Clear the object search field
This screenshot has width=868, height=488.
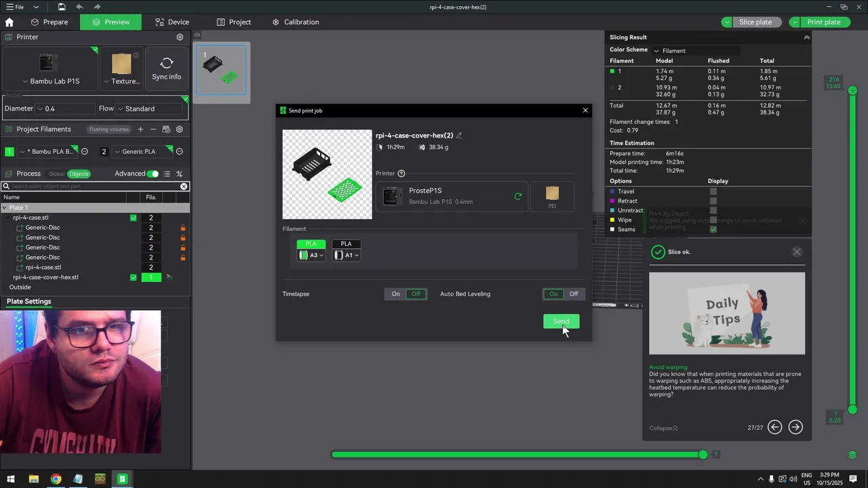[x=184, y=186]
